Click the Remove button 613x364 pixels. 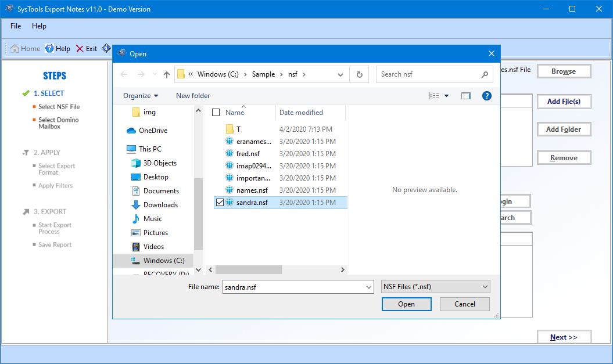(564, 158)
